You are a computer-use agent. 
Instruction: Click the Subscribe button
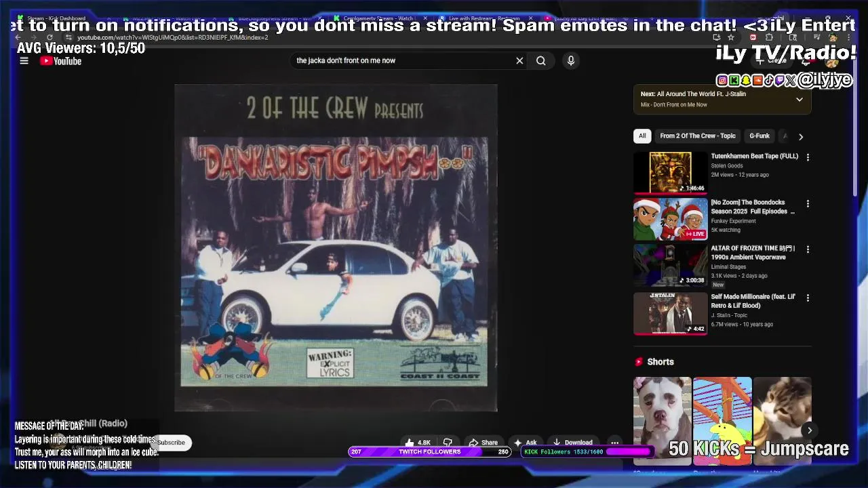[x=171, y=443]
